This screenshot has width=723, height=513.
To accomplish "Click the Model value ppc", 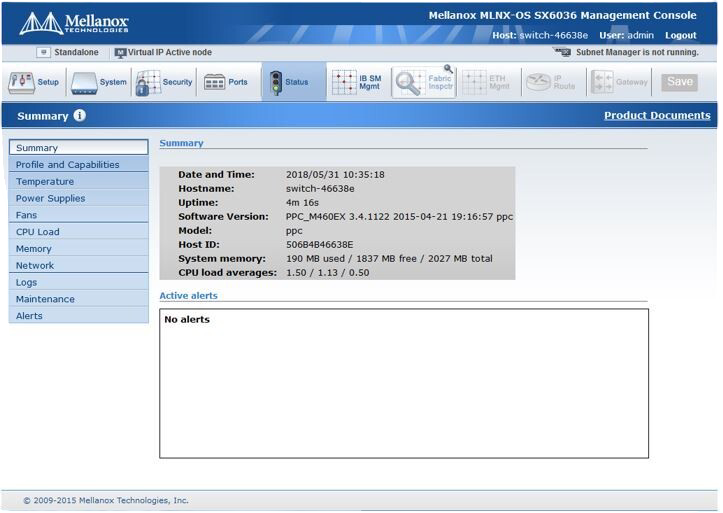I will (294, 231).
